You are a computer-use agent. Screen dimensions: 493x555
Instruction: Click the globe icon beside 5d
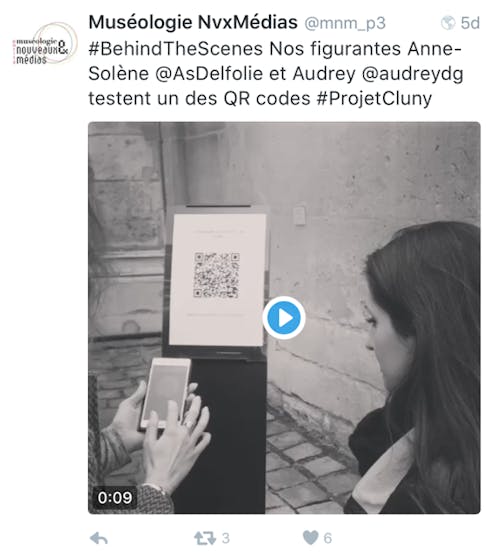(448, 23)
